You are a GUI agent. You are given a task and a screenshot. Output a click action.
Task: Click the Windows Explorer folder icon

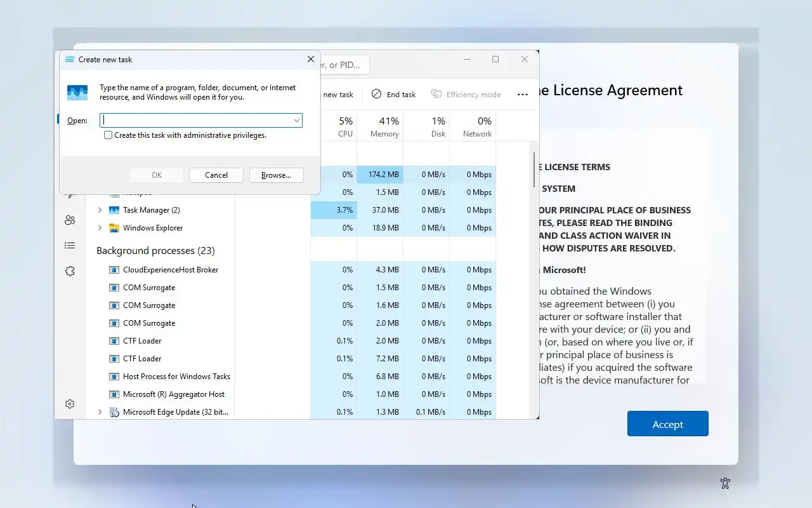pyautogui.click(x=114, y=228)
